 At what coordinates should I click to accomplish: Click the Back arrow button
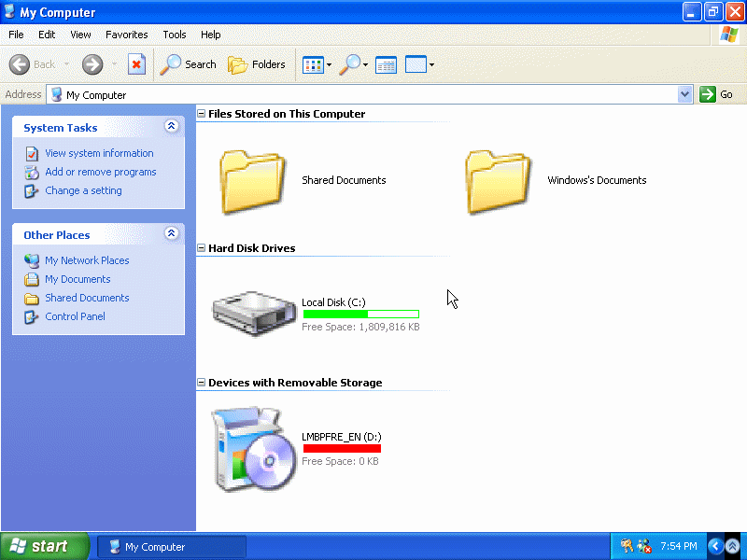pos(20,64)
